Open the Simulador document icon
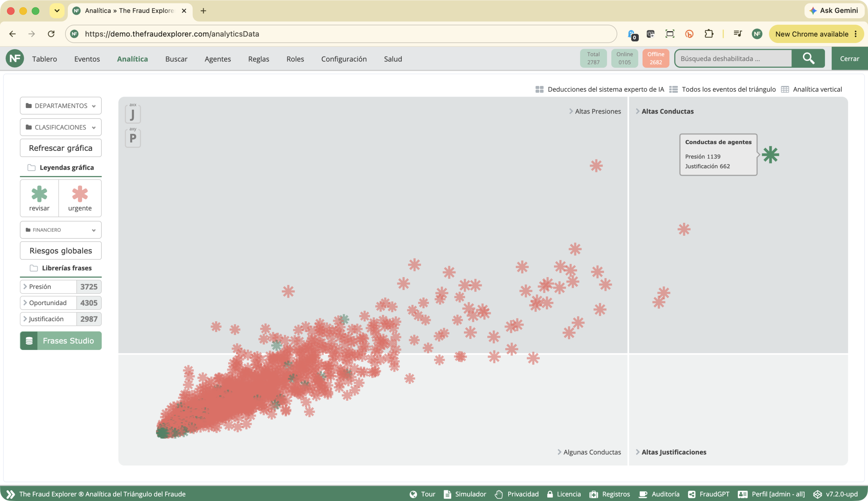 (x=447, y=494)
